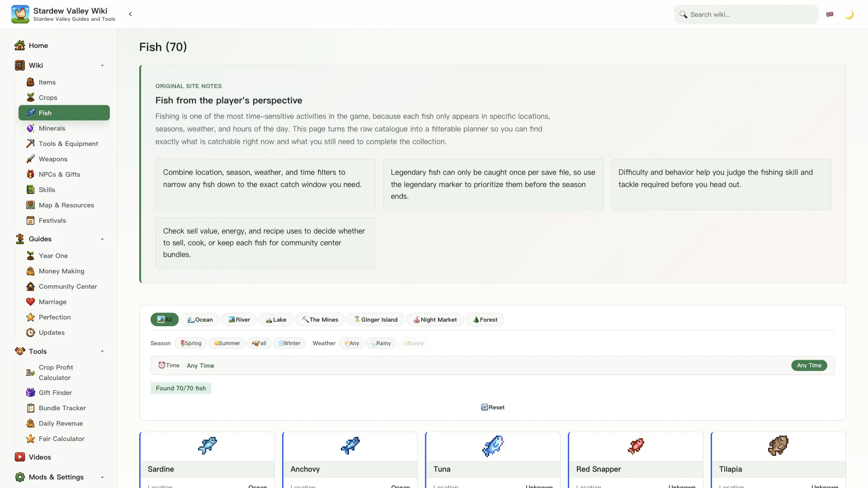Click the Tools & Equipment pickaxe icon
Viewport: 868px width, 488px height.
coord(30,144)
